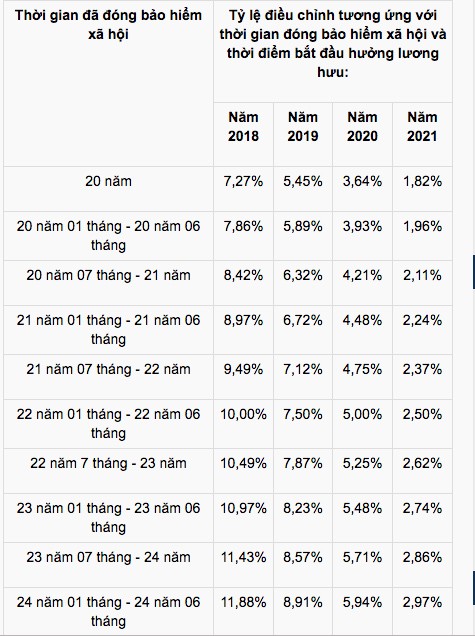Click the 'Năm 2020' column header
Viewport: 475px width, 636px height.
[x=362, y=127]
